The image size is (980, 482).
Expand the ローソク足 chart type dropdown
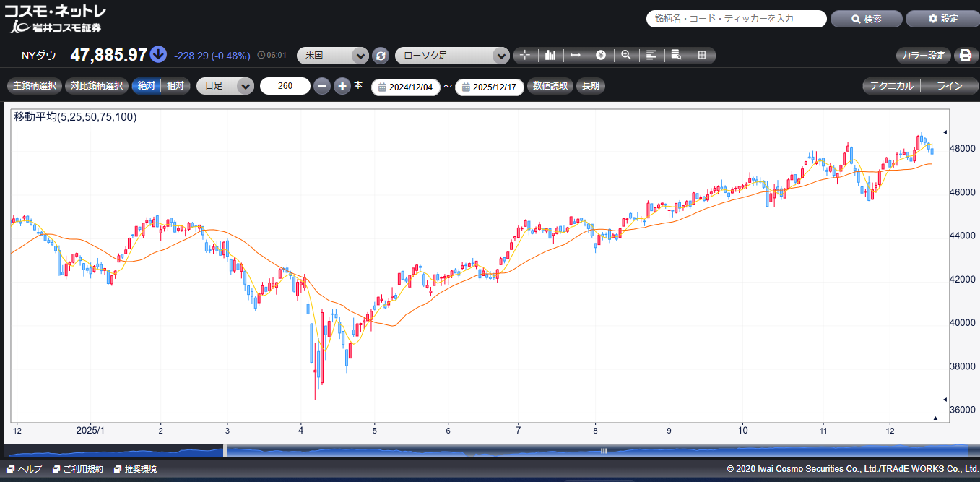[452, 56]
